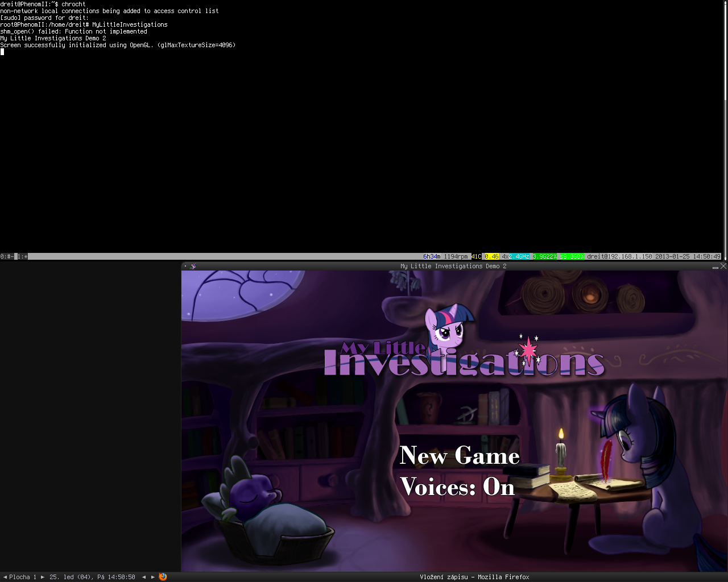Click the 41C temperature indicator
The height and width of the screenshot is (582, 728).
pos(476,257)
